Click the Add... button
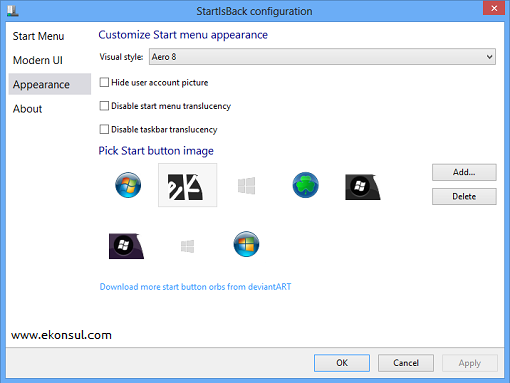The height and width of the screenshot is (383, 510). click(464, 172)
